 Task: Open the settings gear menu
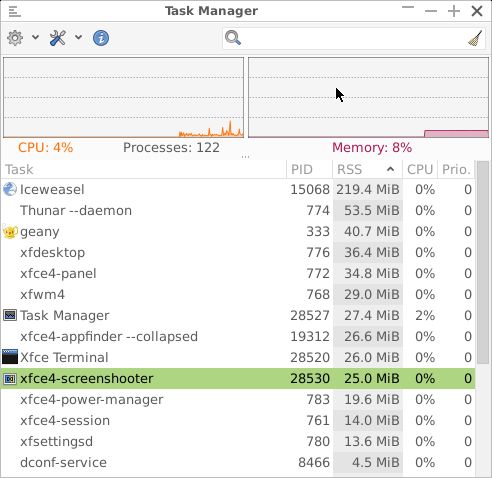click(15, 38)
